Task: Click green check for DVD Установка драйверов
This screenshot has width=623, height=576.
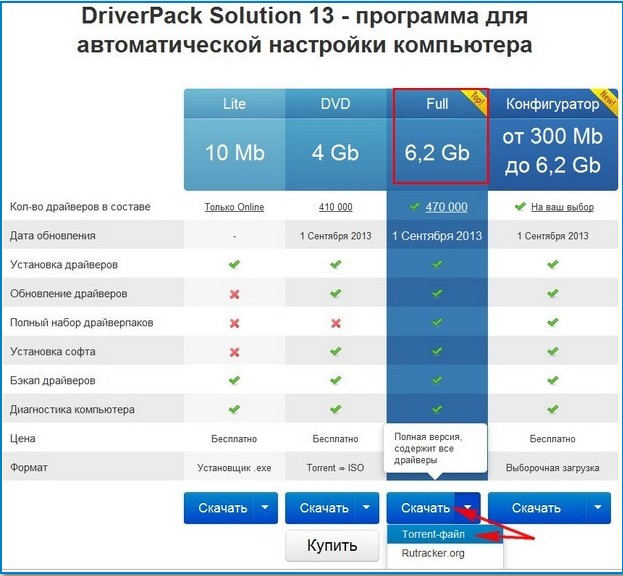Action: (x=336, y=264)
